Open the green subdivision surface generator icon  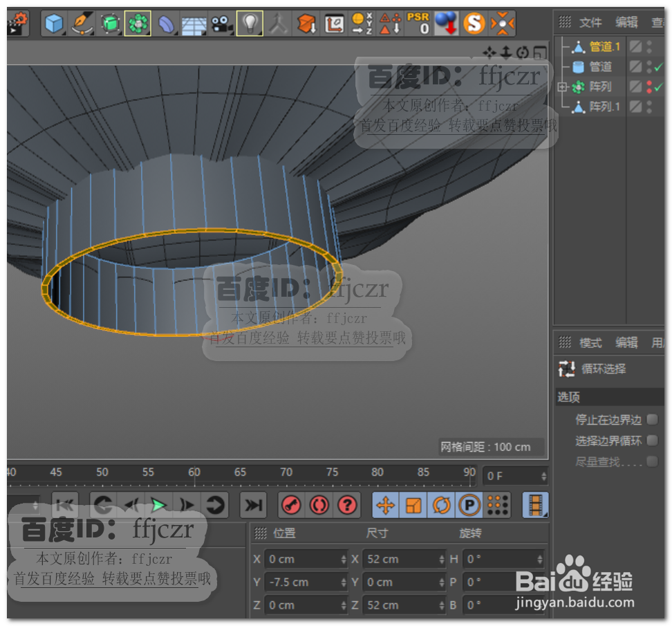pyautogui.click(x=110, y=24)
